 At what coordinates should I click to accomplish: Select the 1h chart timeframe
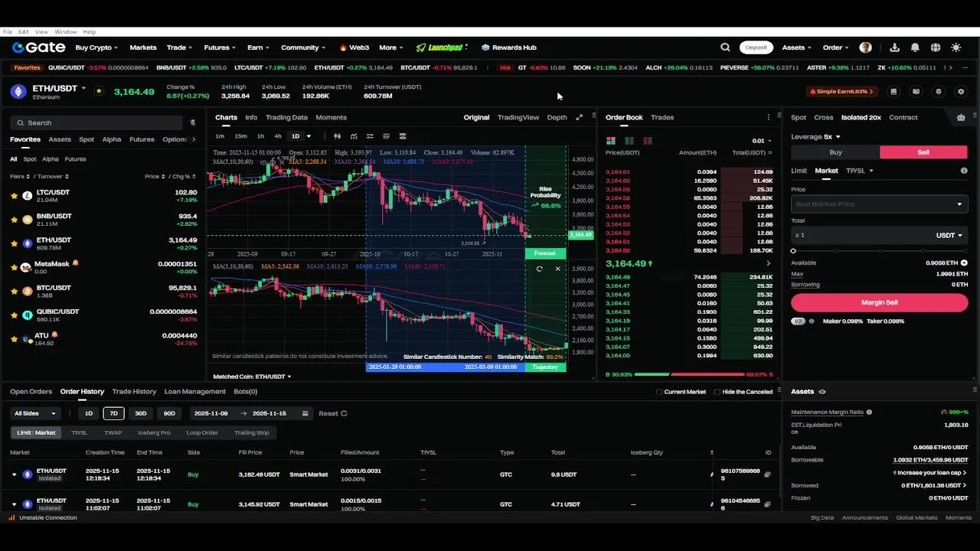click(x=260, y=136)
